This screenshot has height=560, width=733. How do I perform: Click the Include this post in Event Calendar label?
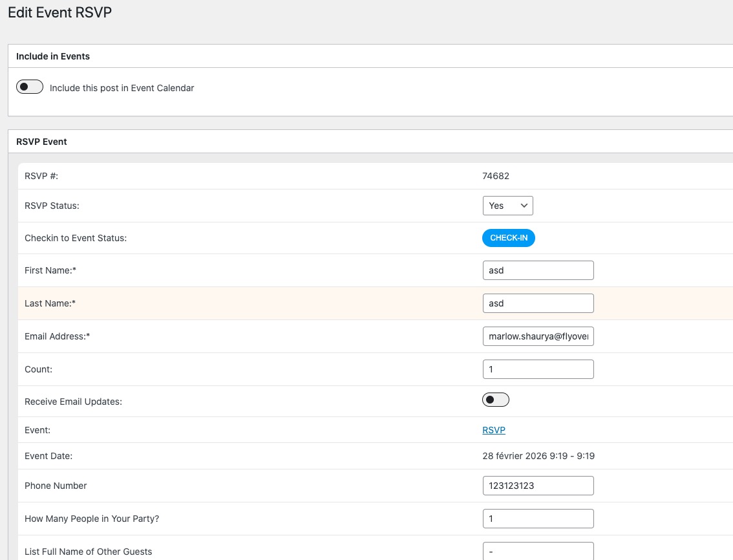122,88
